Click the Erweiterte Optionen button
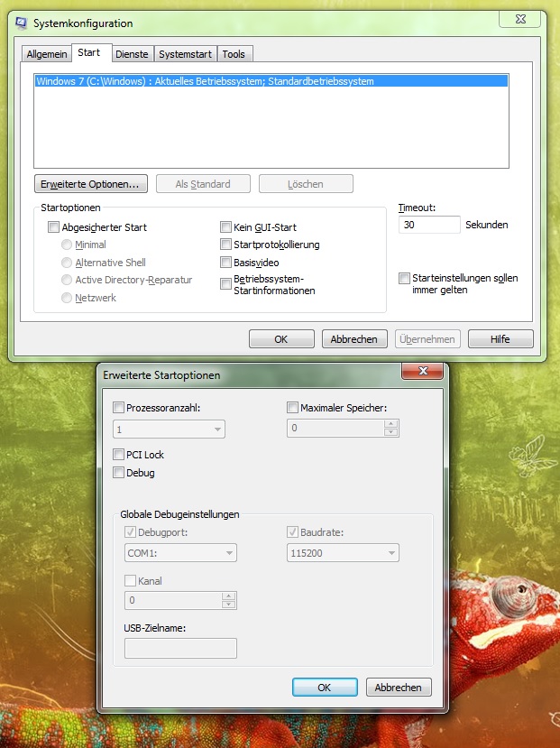Image resolution: width=560 pixels, height=748 pixels. (91, 184)
